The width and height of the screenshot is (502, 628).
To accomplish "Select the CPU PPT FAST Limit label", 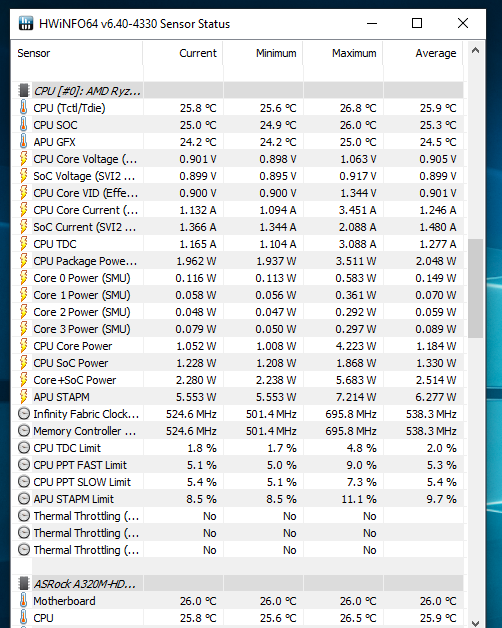I will click(x=80, y=465).
